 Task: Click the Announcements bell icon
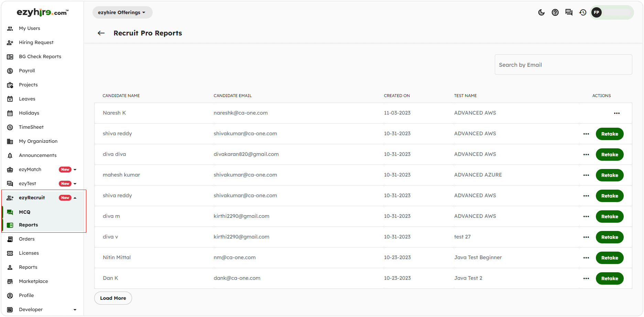click(10, 155)
